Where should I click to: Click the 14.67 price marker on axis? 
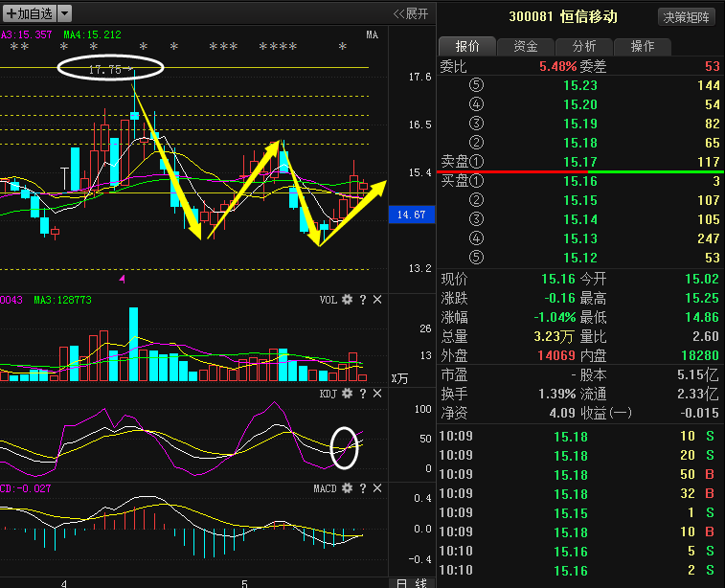(x=412, y=215)
